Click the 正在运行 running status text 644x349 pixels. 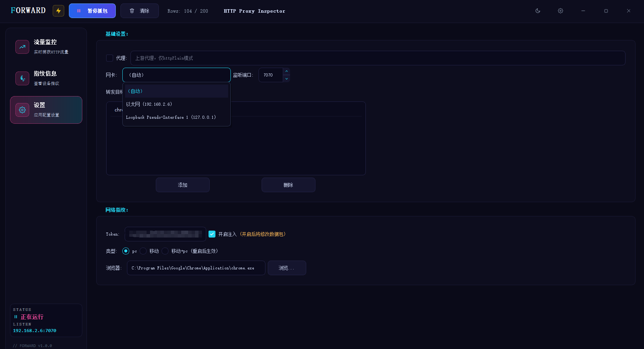click(32, 317)
